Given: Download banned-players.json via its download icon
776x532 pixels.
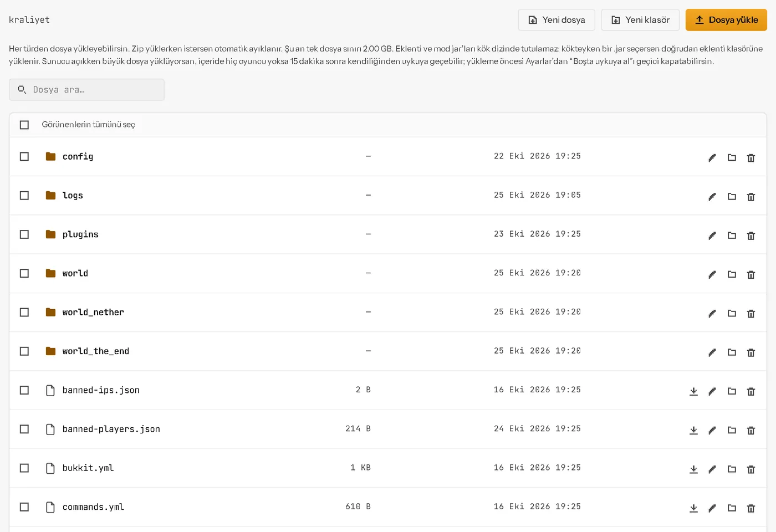Looking at the screenshot, I should [693, 430].
